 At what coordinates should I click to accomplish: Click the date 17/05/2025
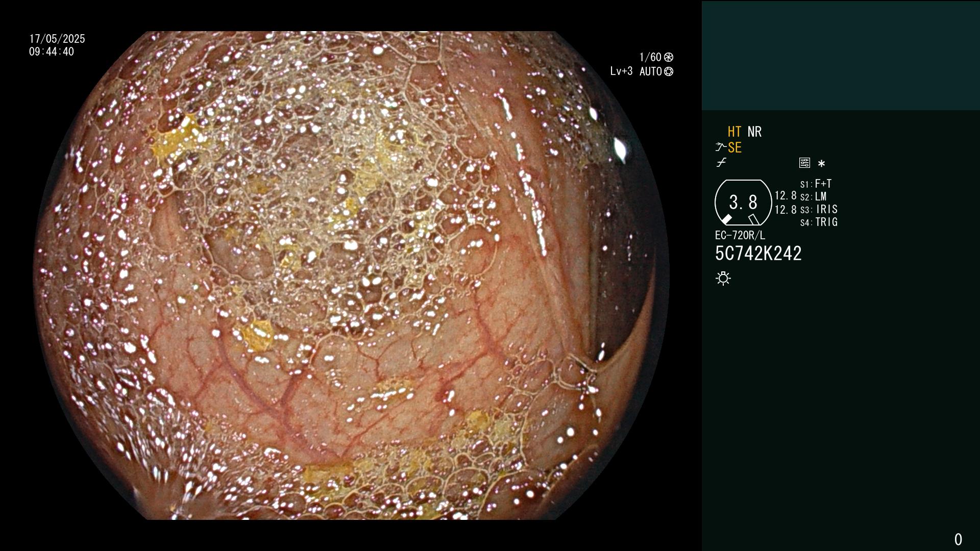coord(57,39)
